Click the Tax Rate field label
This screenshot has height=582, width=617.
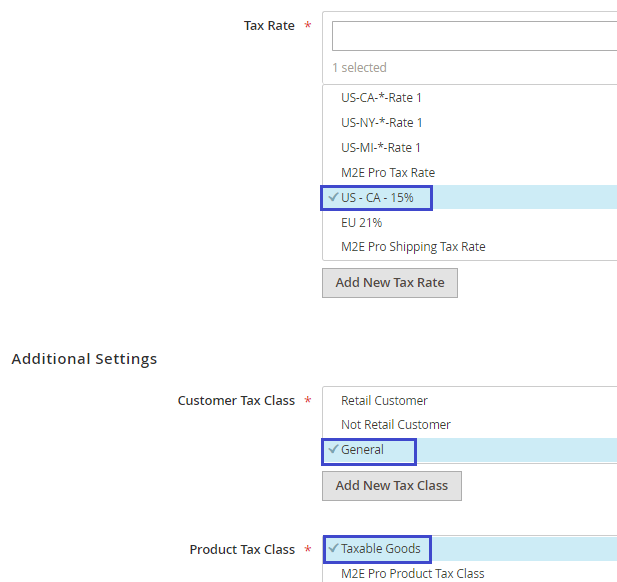tap(268, 26)
